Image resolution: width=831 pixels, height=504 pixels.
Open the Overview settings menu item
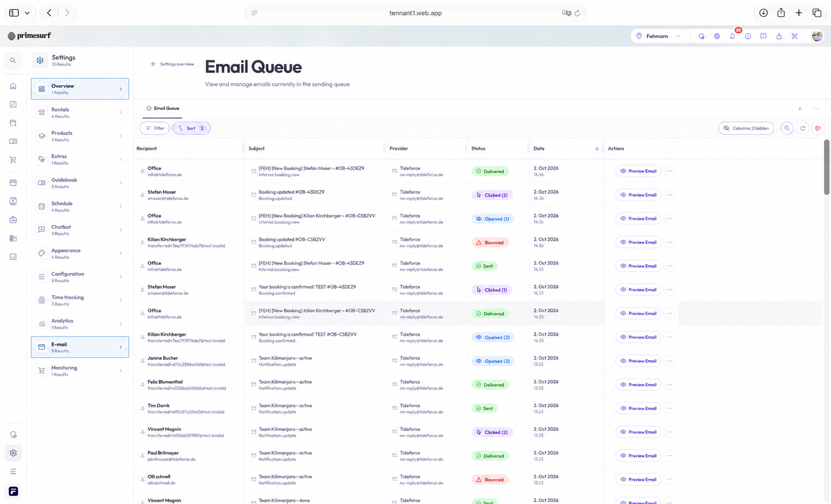(80, 89)
